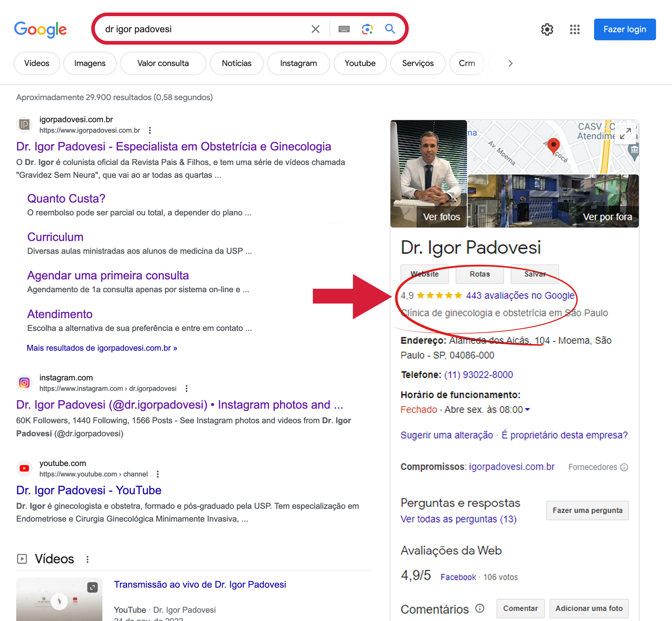This screenshot has width=672, height=621.
Task: Click the Comentar button
Action: pyautogui.click(x=520, y=608)
